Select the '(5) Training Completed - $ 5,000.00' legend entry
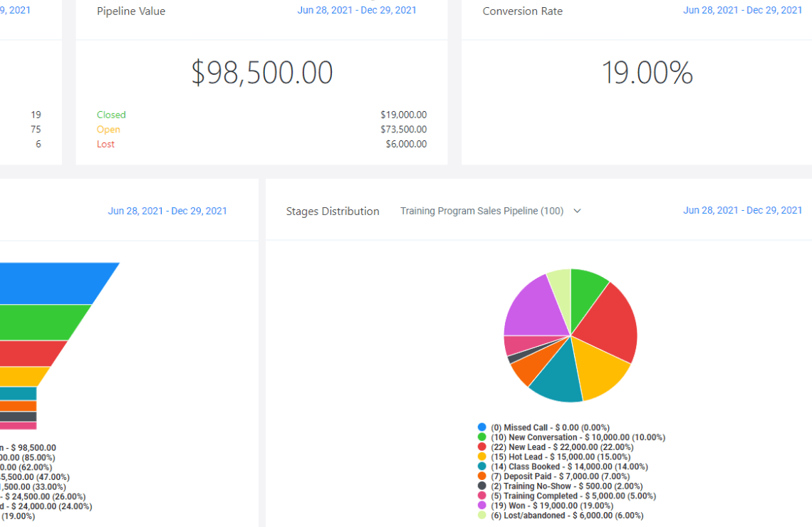This screenshot has width=812, height=527. tap(573, 496)
